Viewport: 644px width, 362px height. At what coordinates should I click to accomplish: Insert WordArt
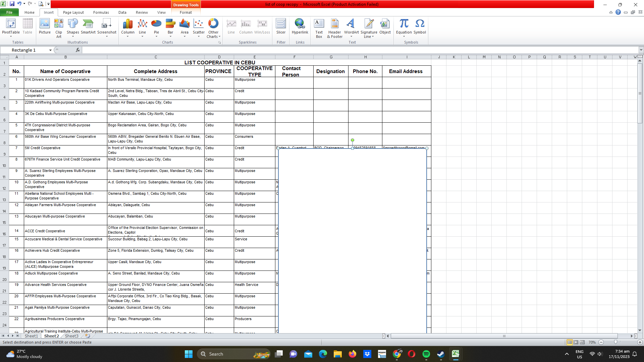pyautogui.click(x=351, y=27)
